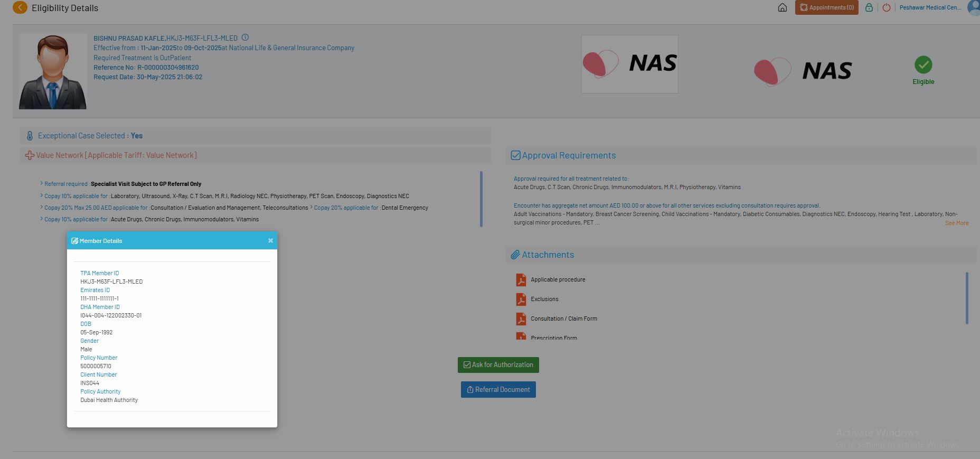The height and width of the screenshot is (459, 980).
Task: Click the Policy Authority label
Action: (100, 391)
